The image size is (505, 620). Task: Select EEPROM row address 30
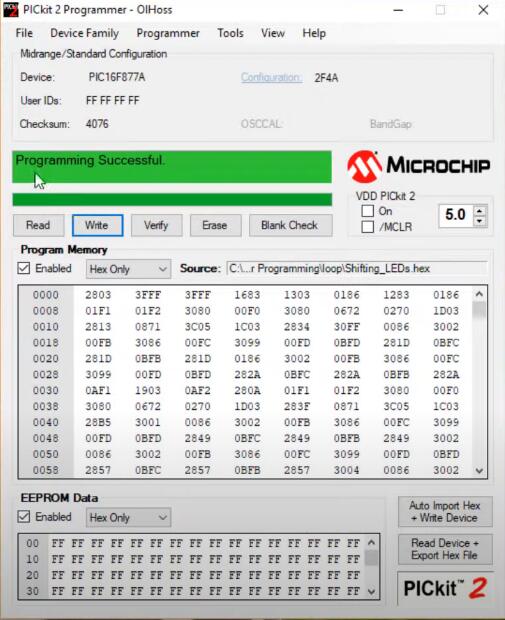tap(32, 591)
